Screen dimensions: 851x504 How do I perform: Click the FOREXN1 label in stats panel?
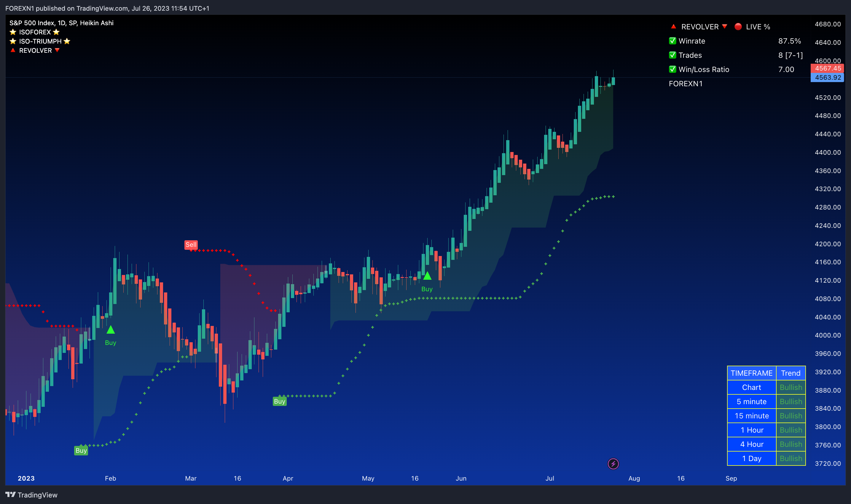(x=686, y=84)
